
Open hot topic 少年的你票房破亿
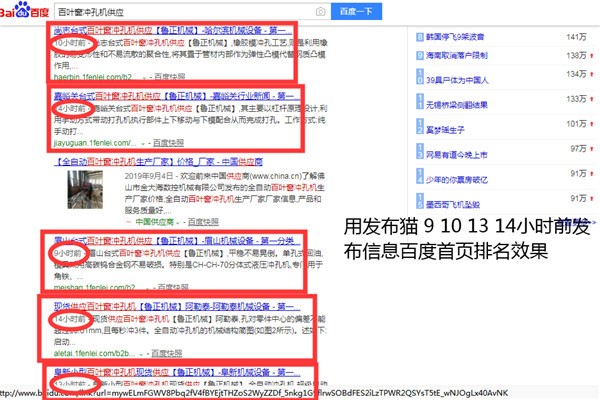click(x=457, y=180)
